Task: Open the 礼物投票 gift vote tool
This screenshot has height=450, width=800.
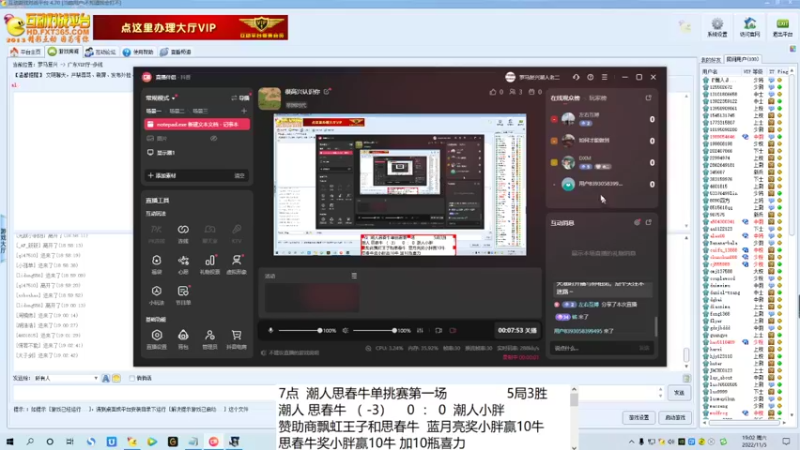Action: [210, 264]
